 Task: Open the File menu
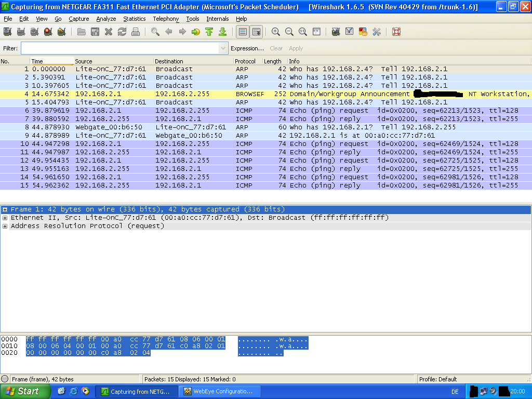[x=8, y=19]
